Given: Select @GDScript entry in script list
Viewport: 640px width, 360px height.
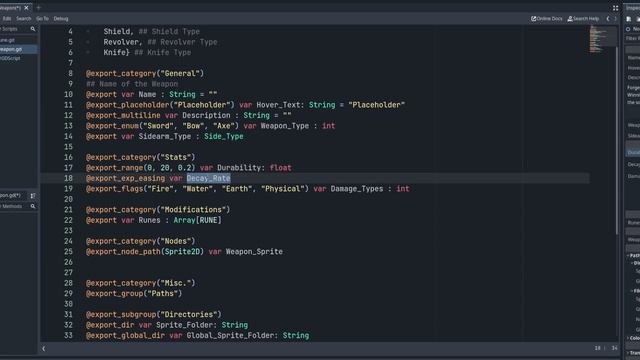Looking at the screenshot, I should (x=19, y=58).
